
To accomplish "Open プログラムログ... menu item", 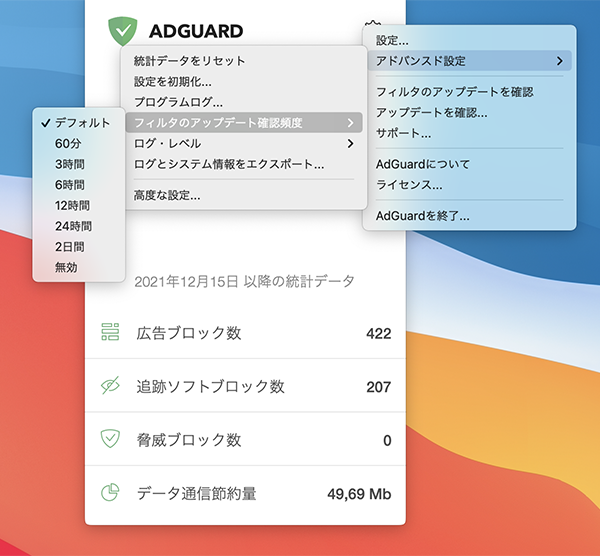I will pos(244,102).
